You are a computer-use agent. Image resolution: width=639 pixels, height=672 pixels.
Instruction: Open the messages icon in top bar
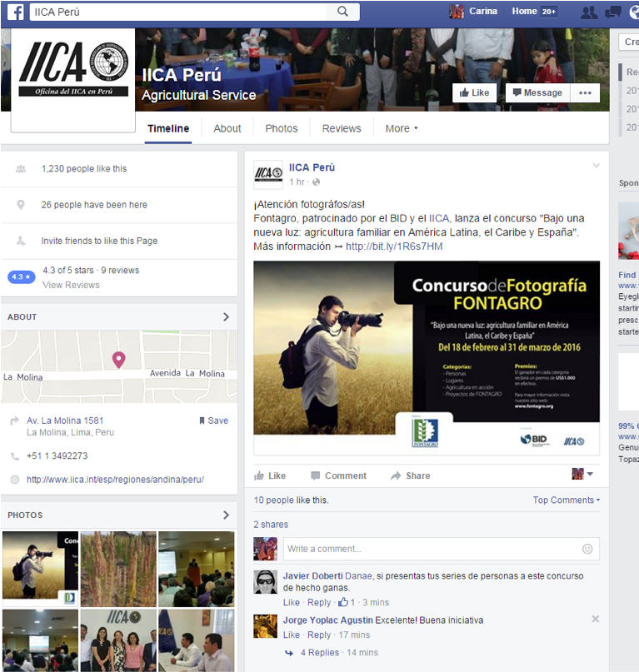[613, 12]
